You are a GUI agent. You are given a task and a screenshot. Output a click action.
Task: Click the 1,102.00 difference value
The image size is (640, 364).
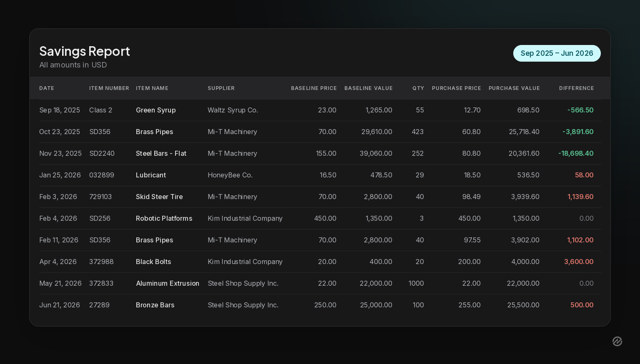click(580, 240)
